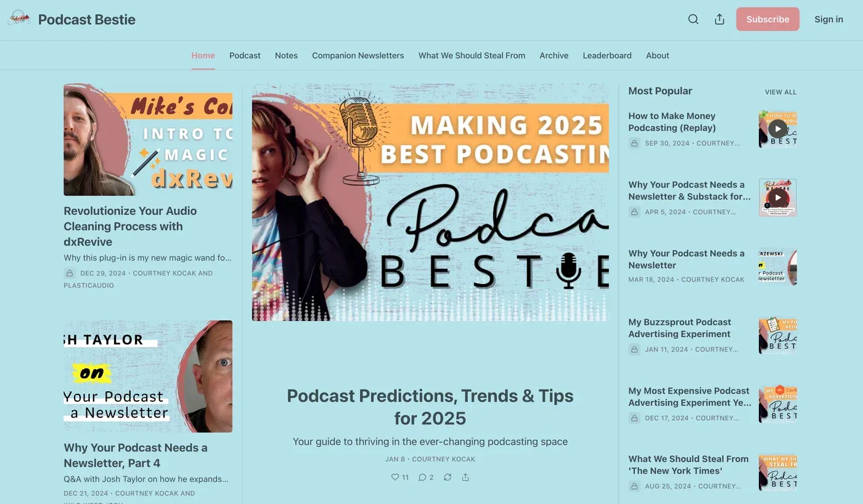Open 'Why Your Podcast Needs a Newsletter, Part 4'
Image resolution: width=863 pixels, height=504 pixels.
coord(136,455)
